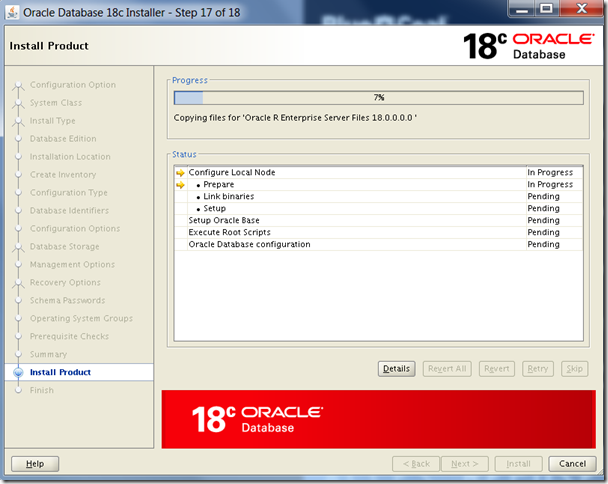This screenshot has height=484, width=608.
Task: Click the Back navigation button
Action: (416, 464)
